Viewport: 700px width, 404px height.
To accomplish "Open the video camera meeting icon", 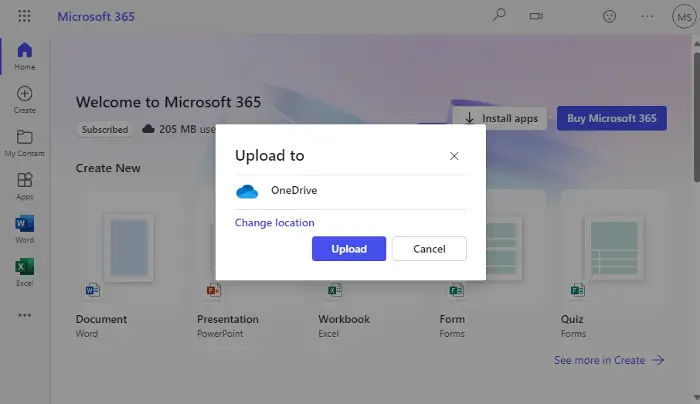I will click(x=536, y=17).
